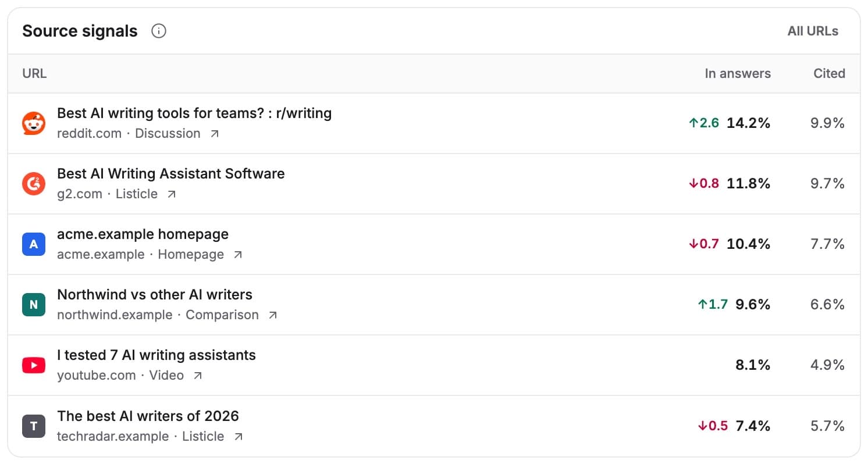The image size is (868, 464).
Task: Click the 8.1% in-answers value
Action: (x=753, y=365)
